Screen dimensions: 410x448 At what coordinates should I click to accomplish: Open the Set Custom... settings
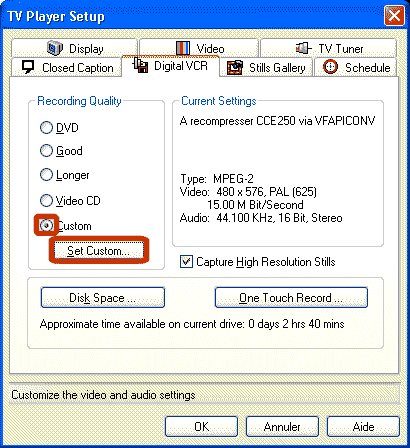[99, 251]
